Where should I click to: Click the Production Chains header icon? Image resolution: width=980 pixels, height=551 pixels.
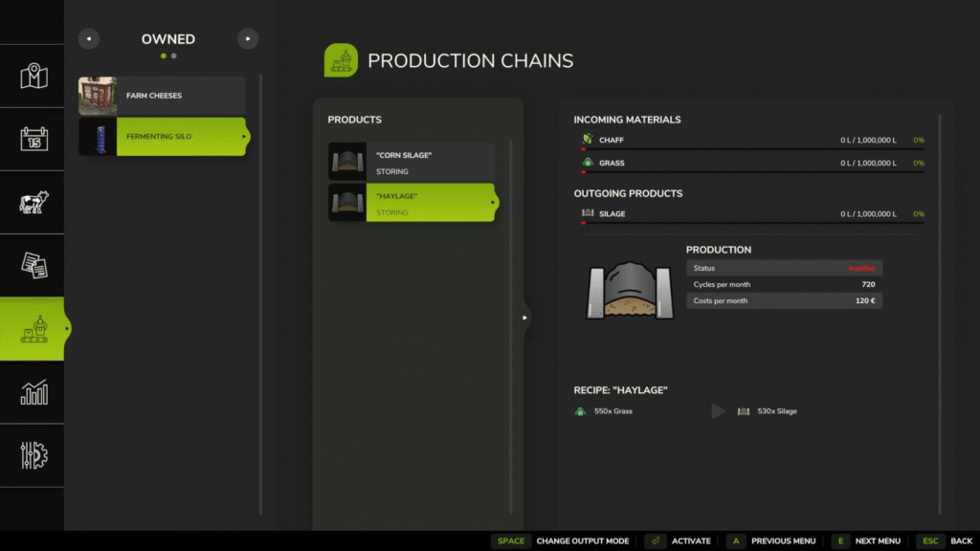341,60
